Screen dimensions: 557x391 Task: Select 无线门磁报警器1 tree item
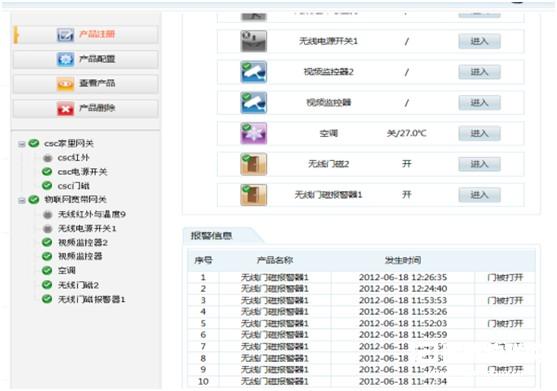tap(92, 299)
